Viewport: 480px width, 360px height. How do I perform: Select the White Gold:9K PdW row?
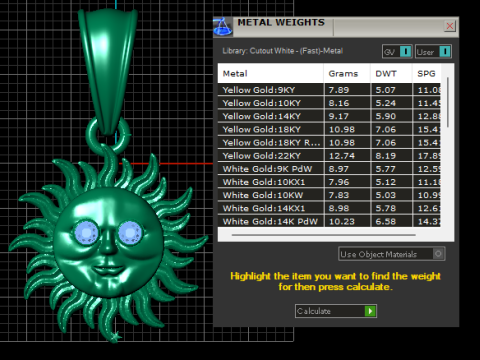(x=329, y=169)
